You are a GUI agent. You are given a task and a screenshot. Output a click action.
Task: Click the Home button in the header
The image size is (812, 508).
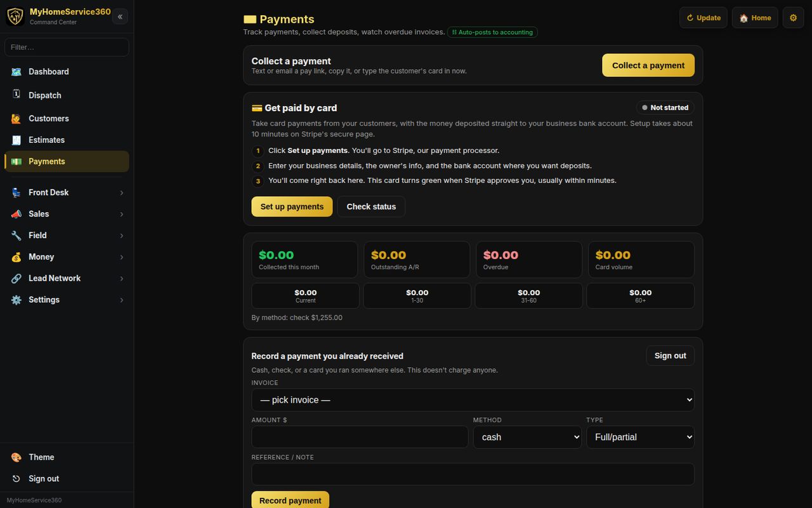pyautogui.click(x=755, y=18)
